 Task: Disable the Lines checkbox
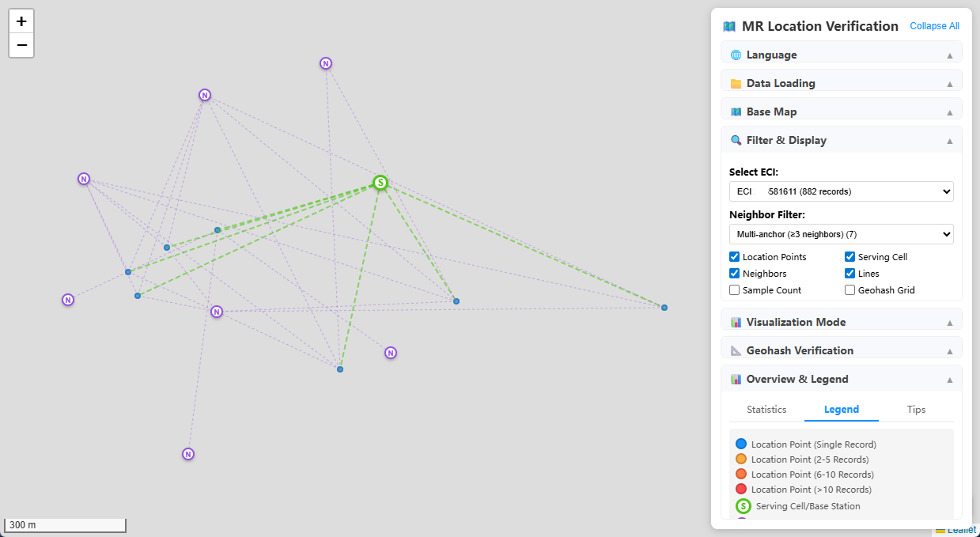coord(849,274)
